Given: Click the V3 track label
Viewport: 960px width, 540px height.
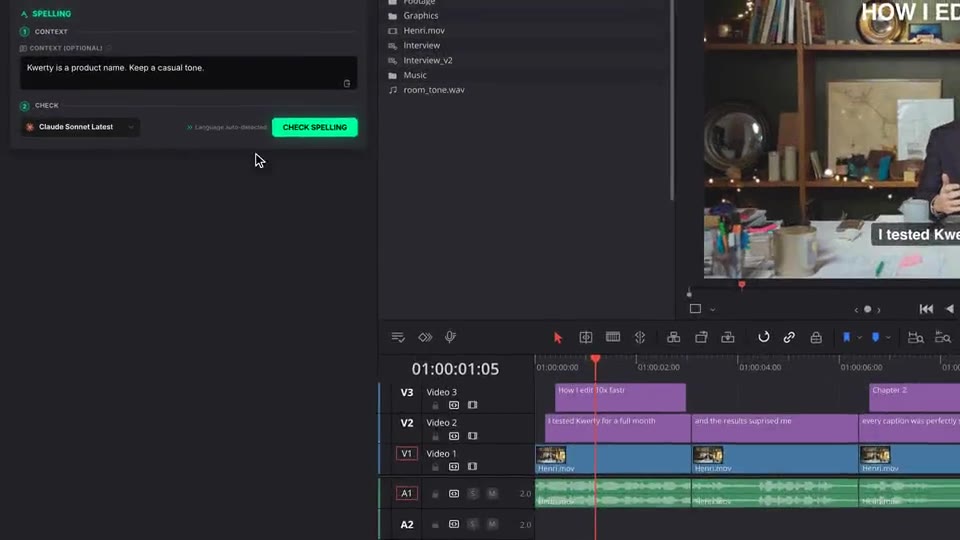Looking at the screenshot, I should click(x=407, y=392).
